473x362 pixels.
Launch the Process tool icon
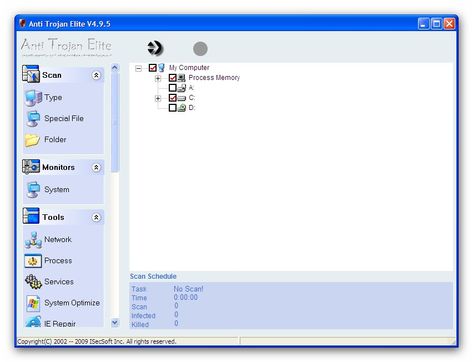(x=33, y=261)
